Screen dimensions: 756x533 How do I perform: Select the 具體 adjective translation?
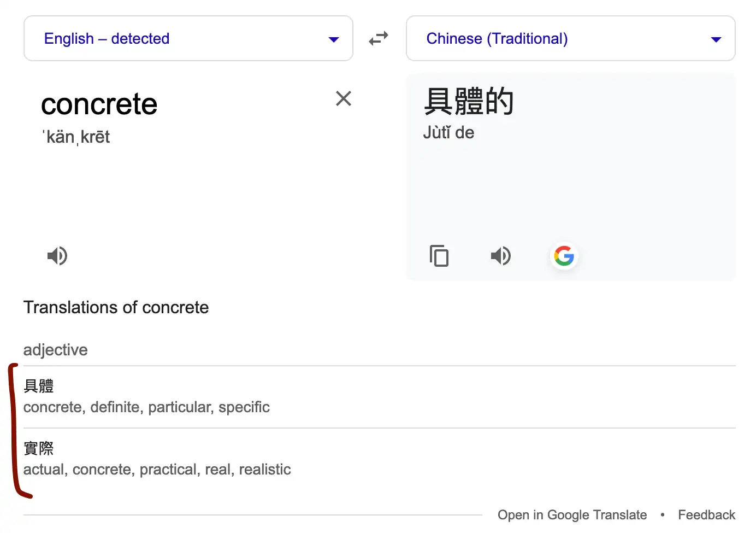(39, 386)
